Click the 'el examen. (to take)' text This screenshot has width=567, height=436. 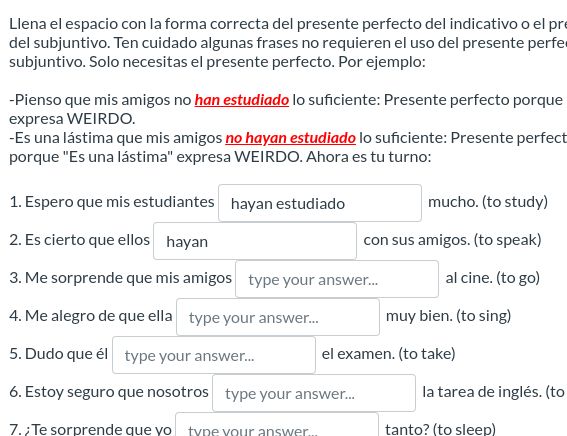[x=388, y=354]
